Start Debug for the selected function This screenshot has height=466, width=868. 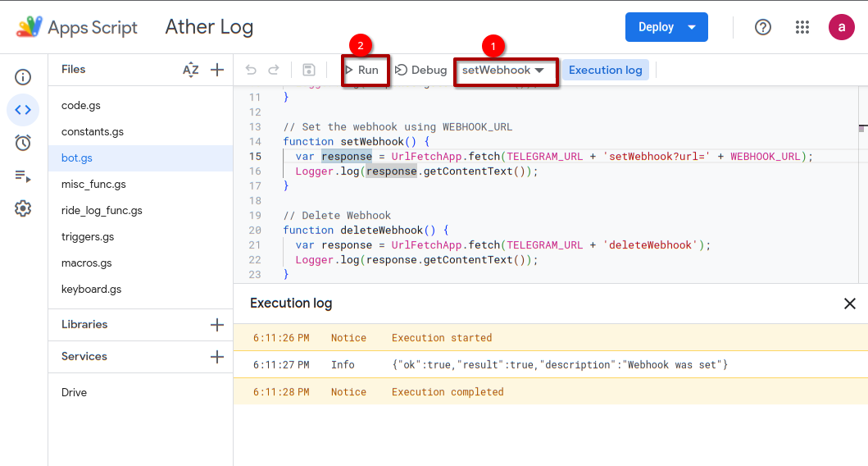coord(420,71)
